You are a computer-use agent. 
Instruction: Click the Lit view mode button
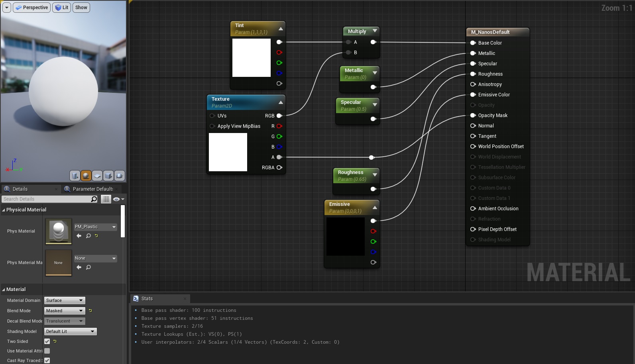pos(62,8)
